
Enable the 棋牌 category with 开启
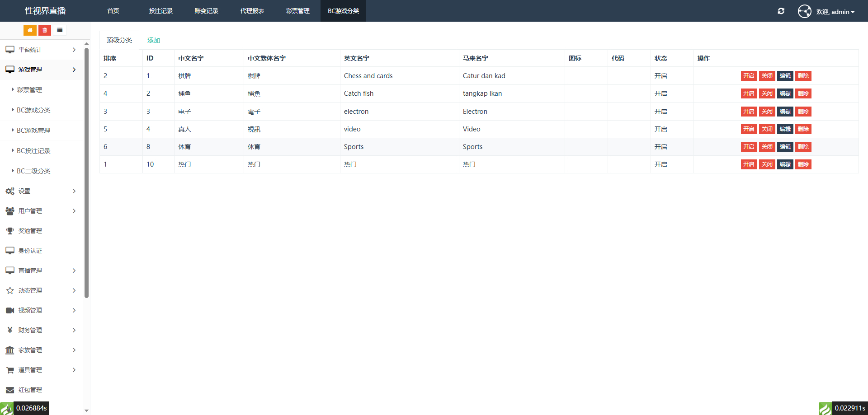tap(749, 76)
